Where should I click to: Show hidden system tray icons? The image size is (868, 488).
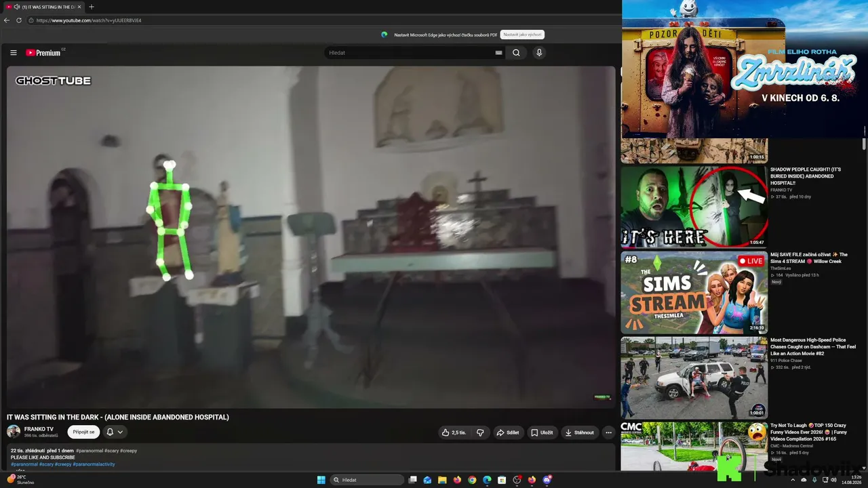coord(793,480)
